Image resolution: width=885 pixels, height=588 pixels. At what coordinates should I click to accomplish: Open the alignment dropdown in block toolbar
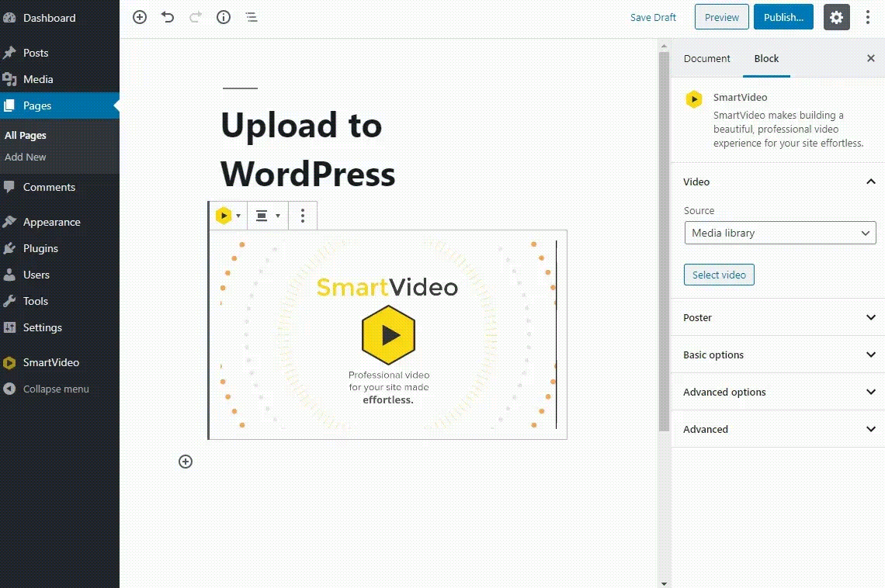click(267, 215)
